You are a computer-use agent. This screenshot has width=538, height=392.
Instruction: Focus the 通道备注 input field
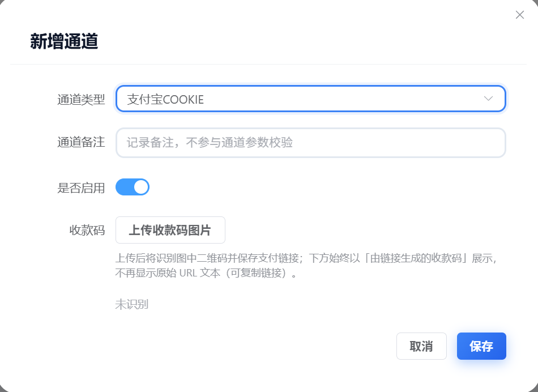pyautogui.click(x=310, y=142)
